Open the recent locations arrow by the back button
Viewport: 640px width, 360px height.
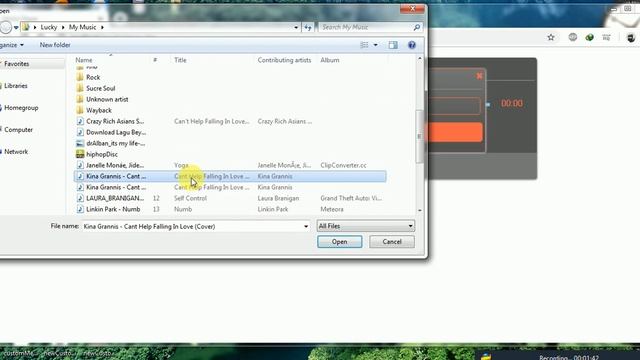coord(16,28)
